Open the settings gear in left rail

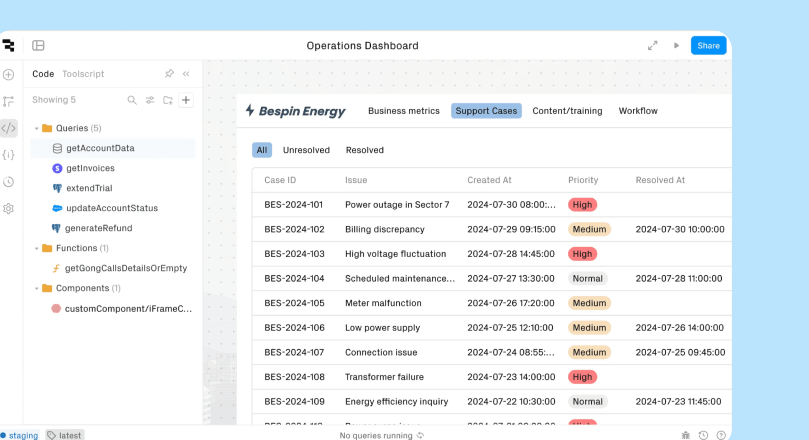coord(9,209)
